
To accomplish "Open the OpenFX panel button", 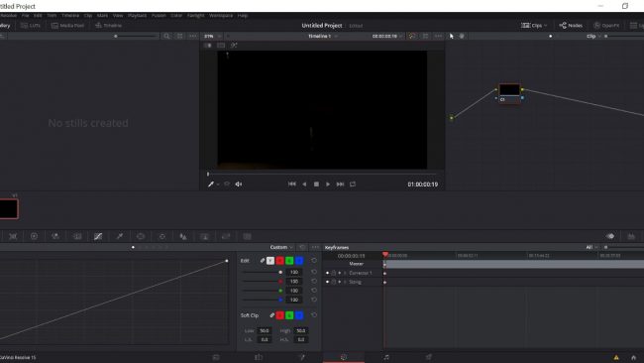I will click(x=606, y=26).
